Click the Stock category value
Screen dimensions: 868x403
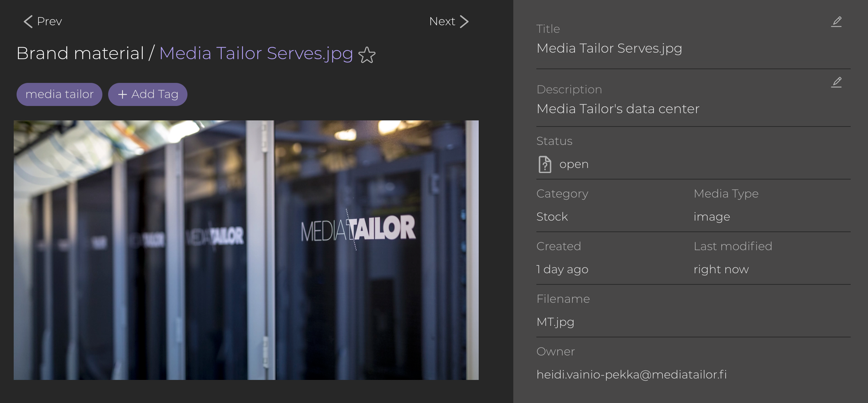coord(552,217)
